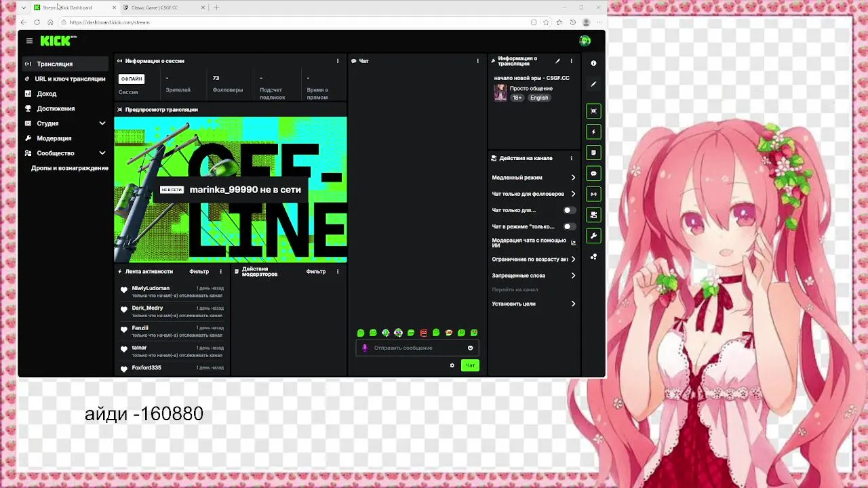Click Fanziii in activity feed
The image size is (868, 488).
point(140,327)
